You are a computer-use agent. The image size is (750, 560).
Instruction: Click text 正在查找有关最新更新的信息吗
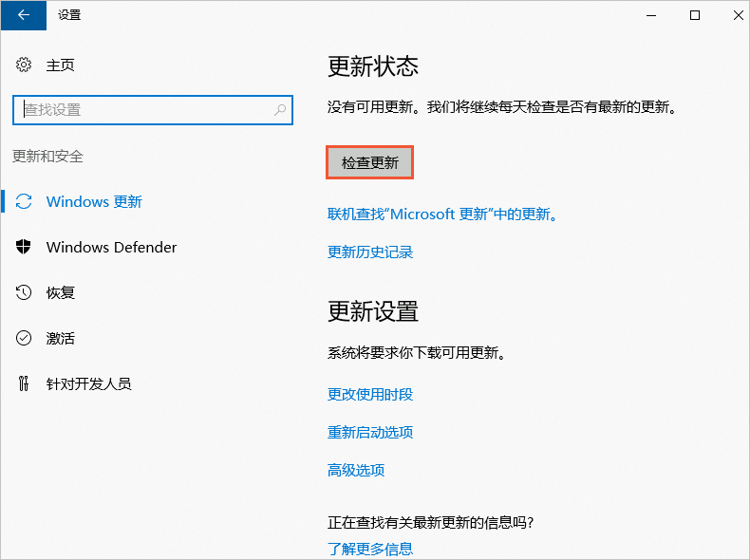pos(430,523)
